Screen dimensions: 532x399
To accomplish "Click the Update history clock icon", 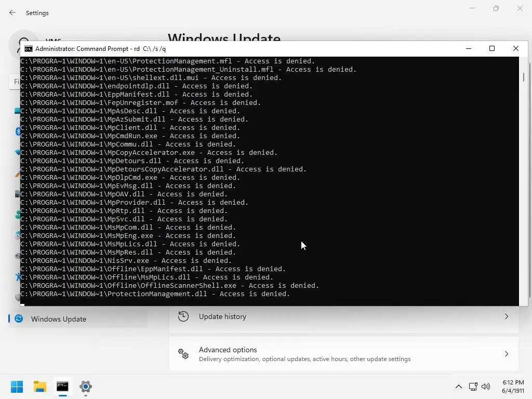I will click(x=183, y=316).
